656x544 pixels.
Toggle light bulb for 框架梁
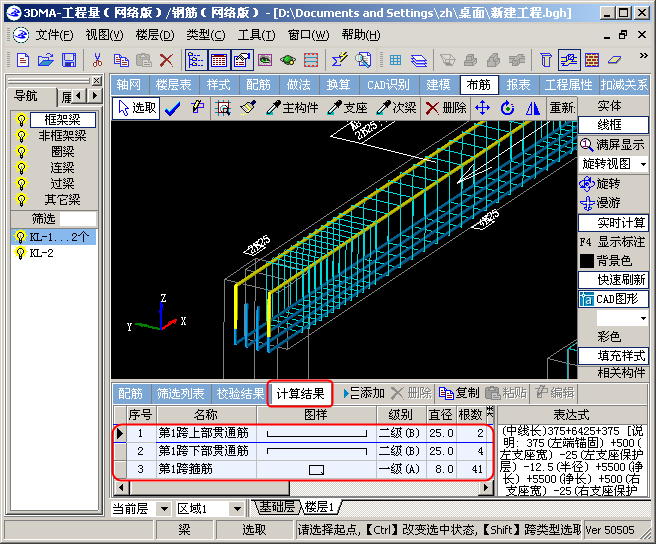pos(21,120)
